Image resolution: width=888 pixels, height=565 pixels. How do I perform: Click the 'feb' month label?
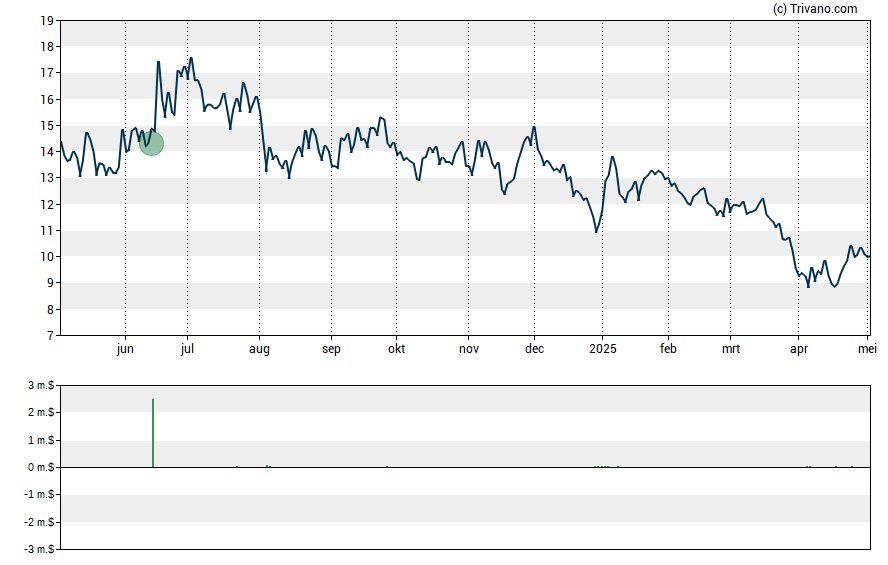point(668,348)
